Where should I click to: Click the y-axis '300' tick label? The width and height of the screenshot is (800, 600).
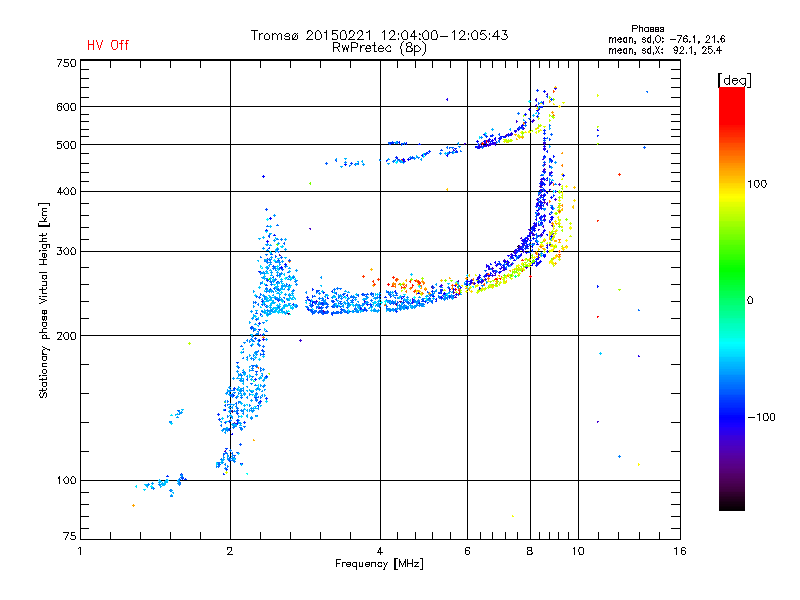coord(66,252)
